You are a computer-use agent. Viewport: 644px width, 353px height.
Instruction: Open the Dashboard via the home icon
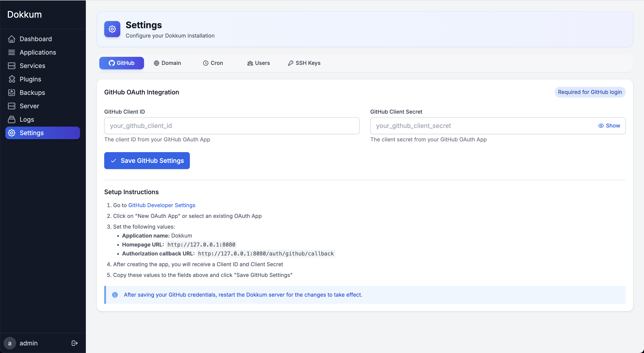12,39
